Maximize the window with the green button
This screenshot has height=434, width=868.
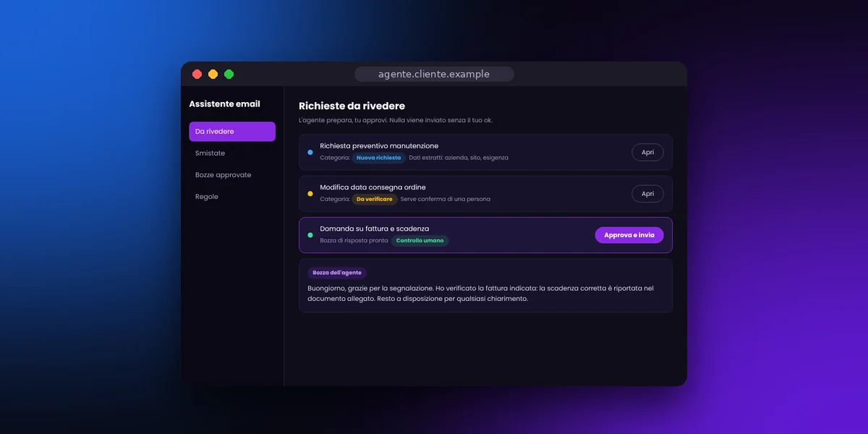[229, 74]
